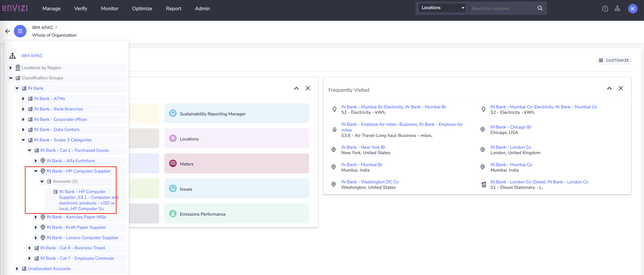The image size is (644, 275).
Task: Collapse the left shortcuts panel chevron
Action: (296, 88)
